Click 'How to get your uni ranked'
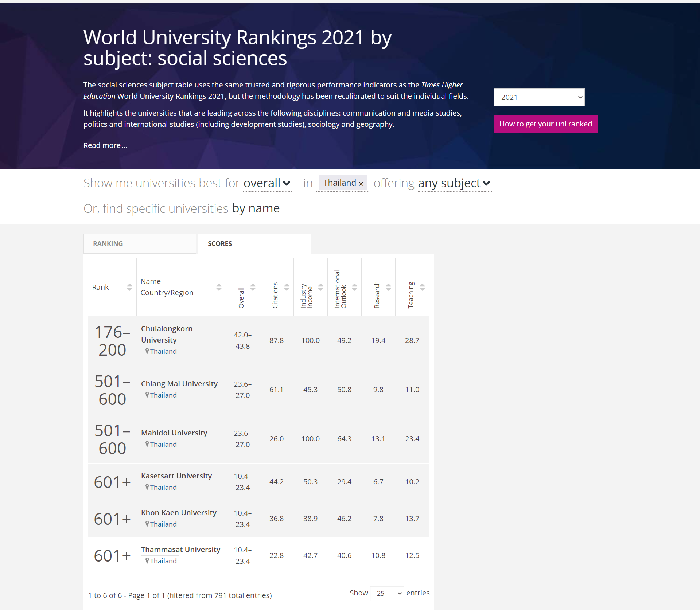Screen dimensions: 700x610 pos(545,124)
